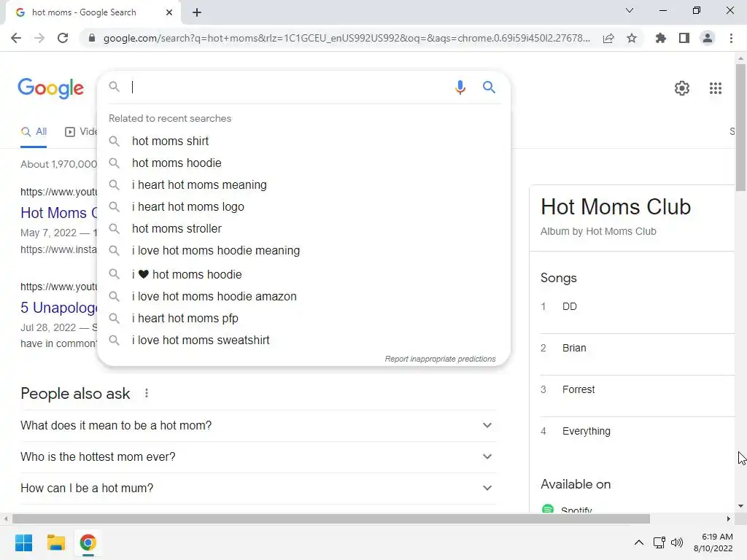Toggle the Chrome side panel
Screen dimensions: 747x560
[684, 38]
